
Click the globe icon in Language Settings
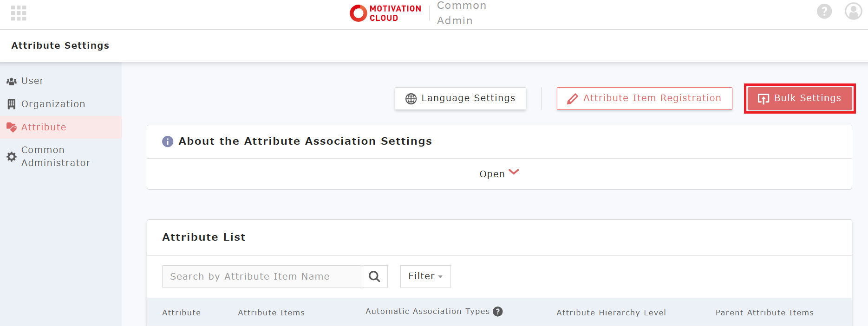pyautogui.click(x=411, y=99)
